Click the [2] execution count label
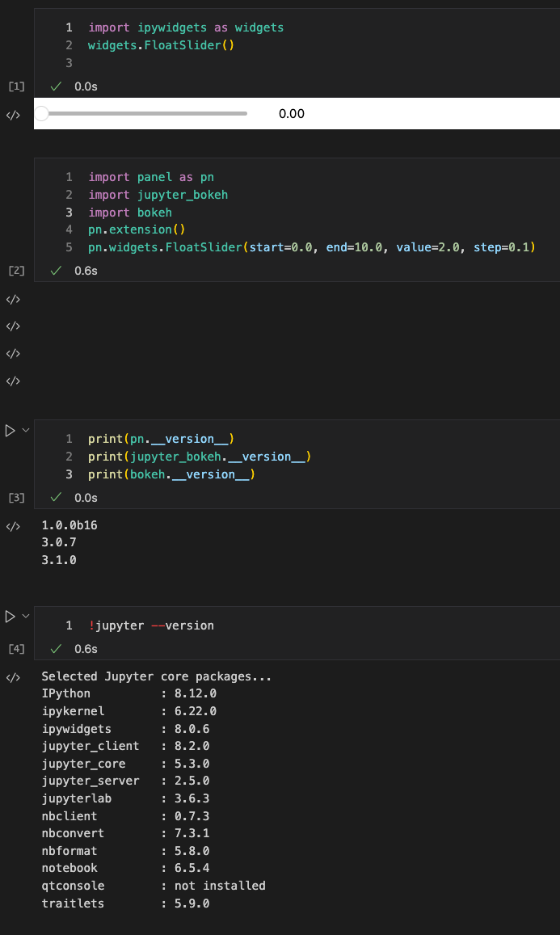This screenshot has width=560, height=935. pos(15,271)
